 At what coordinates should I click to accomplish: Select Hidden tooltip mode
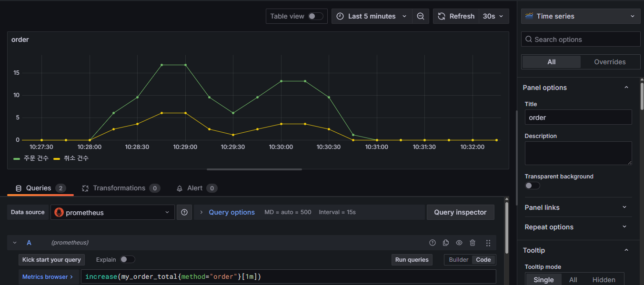[x=604, y=280]
